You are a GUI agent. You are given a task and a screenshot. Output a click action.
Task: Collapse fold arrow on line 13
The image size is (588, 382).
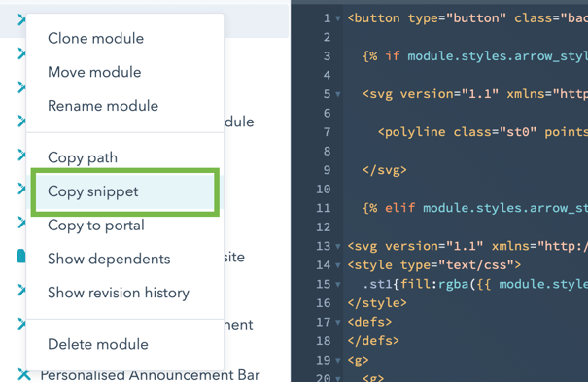coord(338,247)
